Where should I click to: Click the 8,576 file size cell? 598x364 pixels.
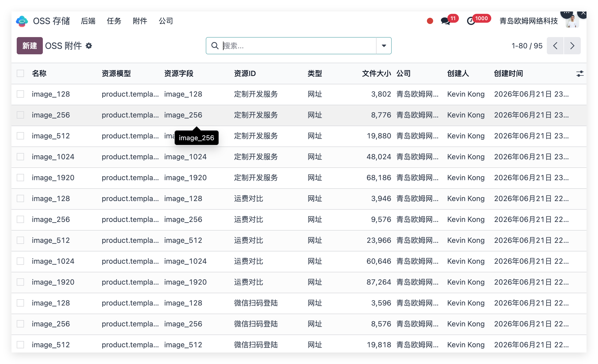tap(381, 324)
